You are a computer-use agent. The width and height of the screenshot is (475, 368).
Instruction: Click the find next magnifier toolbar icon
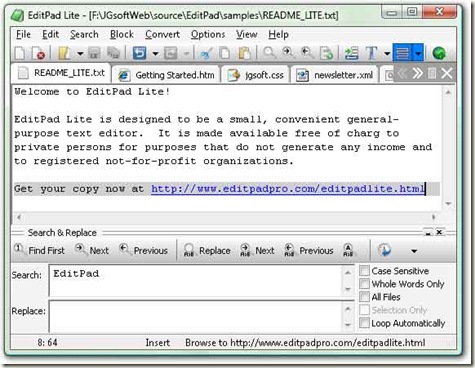point(288,53)
